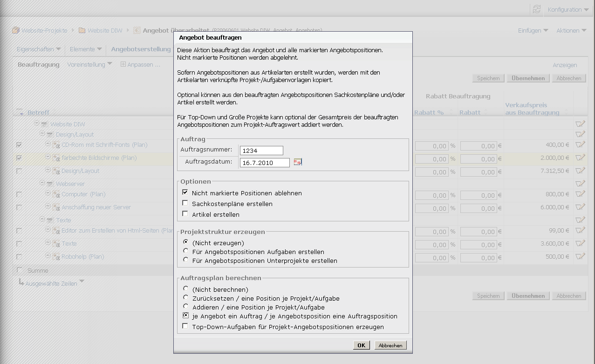
Task: Click the refresh icon next to Konfiguration
Action: pos(537,9)
